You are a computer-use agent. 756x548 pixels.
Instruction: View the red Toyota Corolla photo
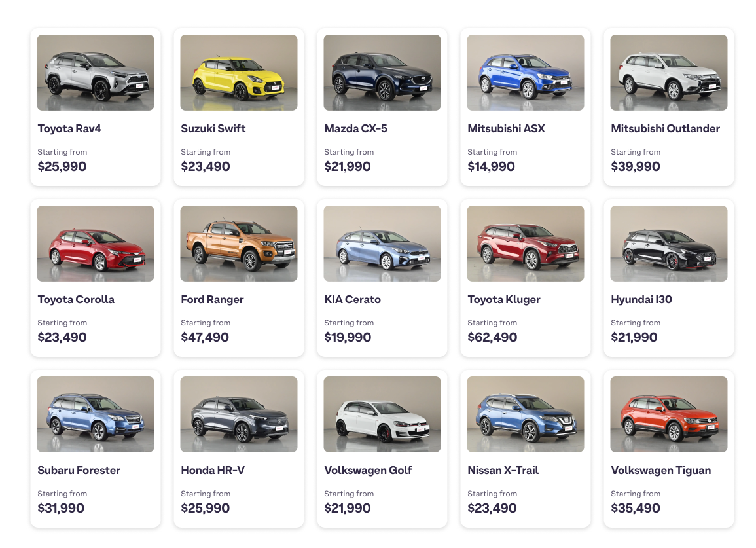(x=96, y=244)
